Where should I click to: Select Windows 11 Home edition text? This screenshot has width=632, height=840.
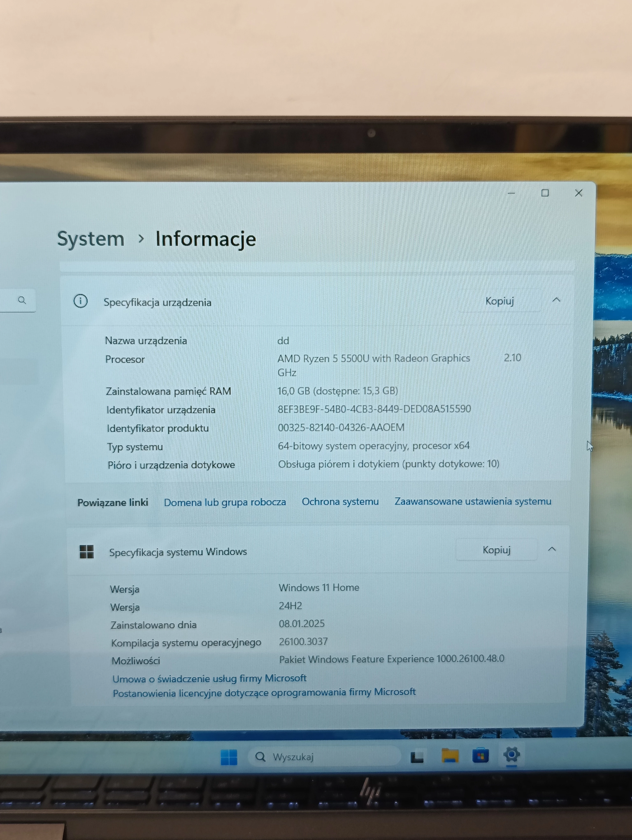click(319, 587)
